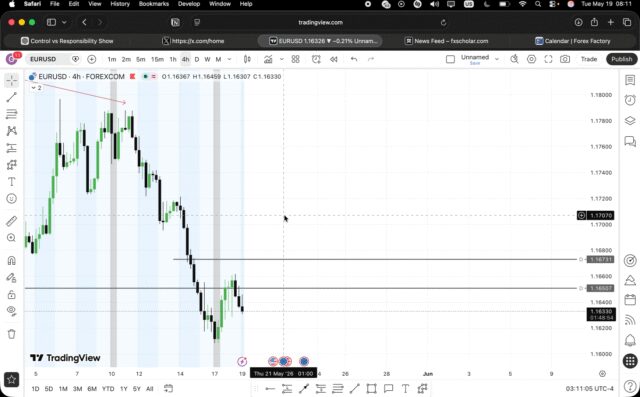Start bar replay mode
640x397 pixels.
pos(334,59)
